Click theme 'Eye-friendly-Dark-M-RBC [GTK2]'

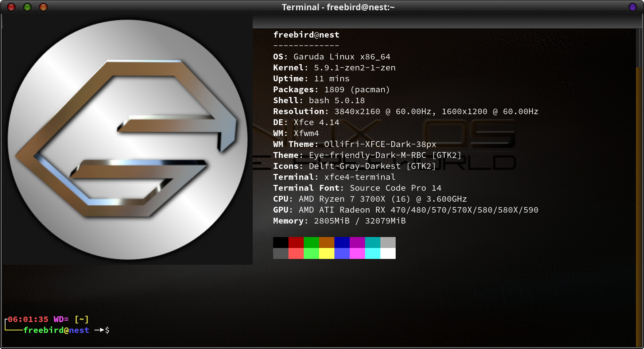click(x=385, y=155)
